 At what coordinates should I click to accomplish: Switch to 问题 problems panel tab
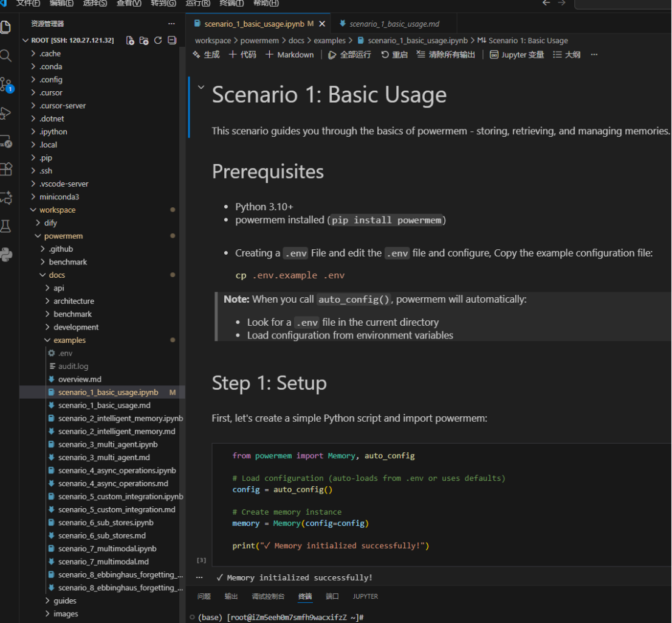point(204,596)
